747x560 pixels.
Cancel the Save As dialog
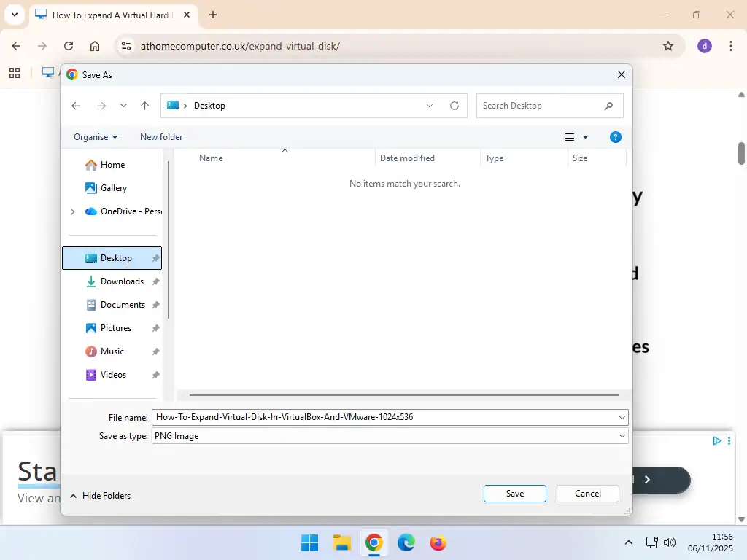click(587, 493)
